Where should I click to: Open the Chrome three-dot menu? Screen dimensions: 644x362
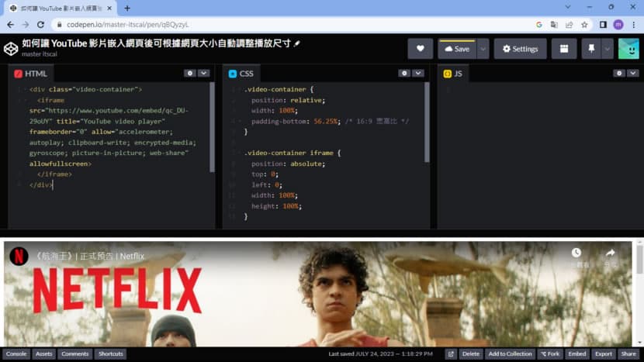634,25
